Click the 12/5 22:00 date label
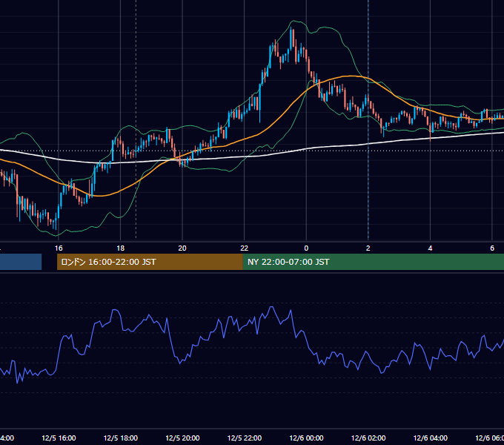The width and height of the screenshot is (504, 445). (x=245, y=438)
